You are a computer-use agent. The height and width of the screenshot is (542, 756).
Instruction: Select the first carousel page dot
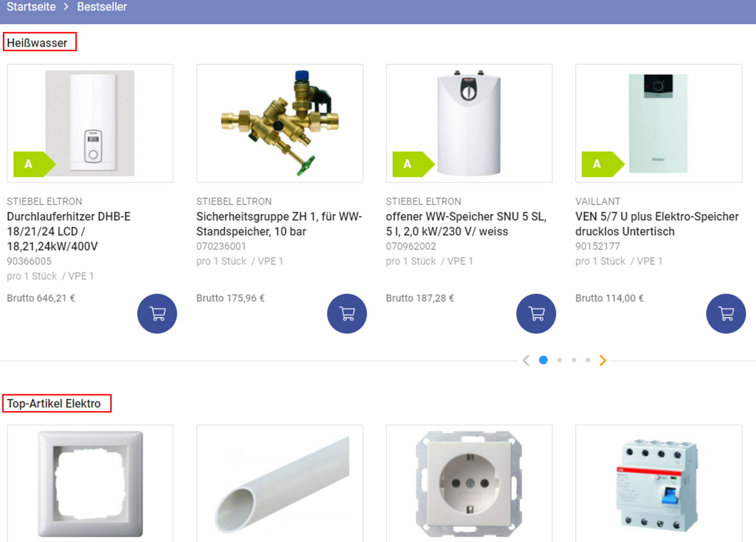[x=543, y=360]
